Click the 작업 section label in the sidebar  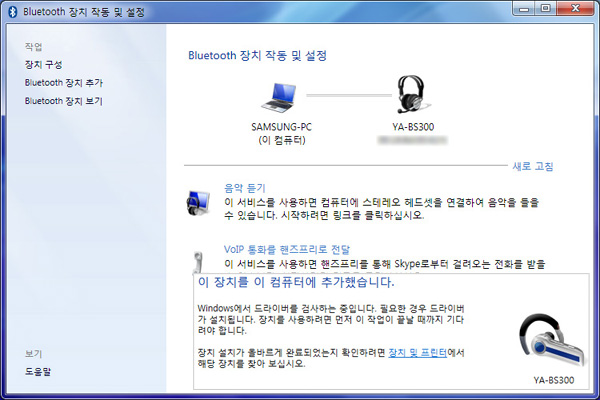pyautogui.click(x=34, y=47)
